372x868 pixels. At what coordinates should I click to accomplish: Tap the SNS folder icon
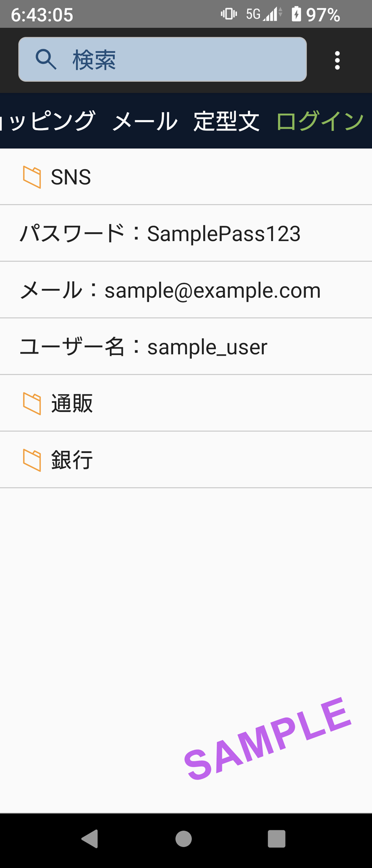[x=32, y=177]
